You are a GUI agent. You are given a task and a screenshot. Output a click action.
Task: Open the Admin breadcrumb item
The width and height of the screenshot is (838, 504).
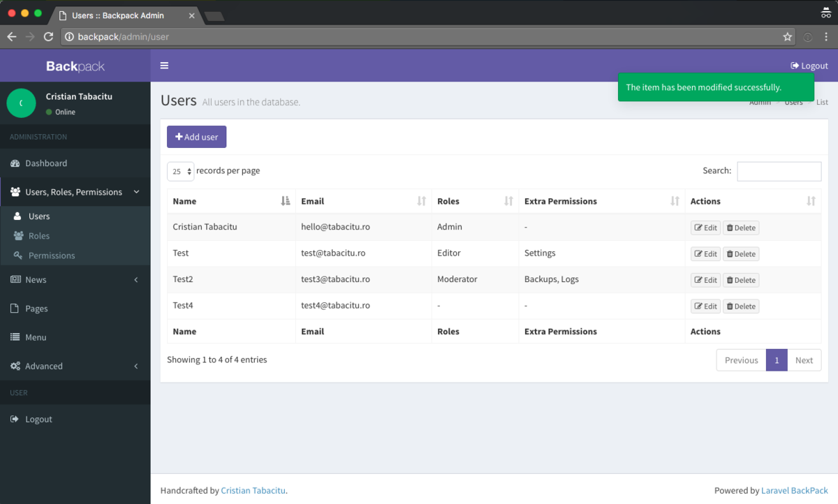(x=760, y=102)
